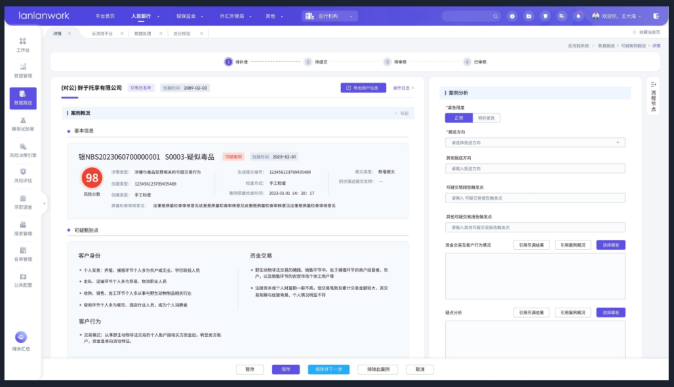Image resolution: width=674 pixels, height=387 pixels.
Task: Close the 总分校验 tab
Action: 201,34
